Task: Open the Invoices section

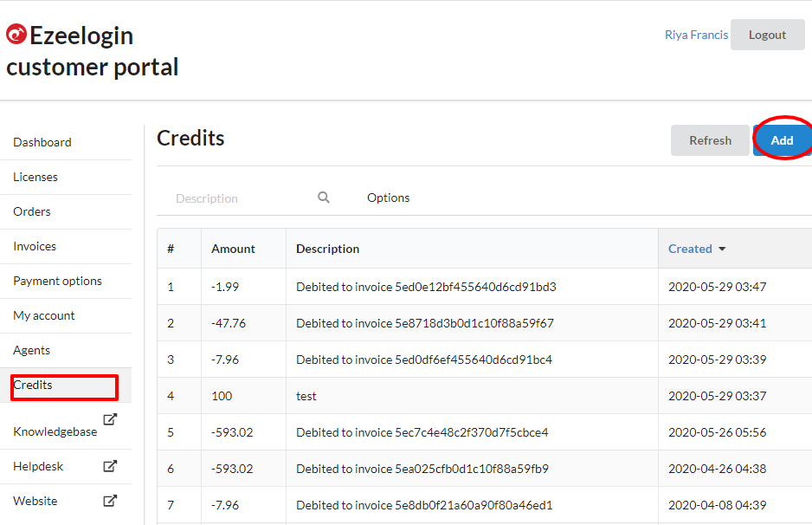Action: (35, 247)
